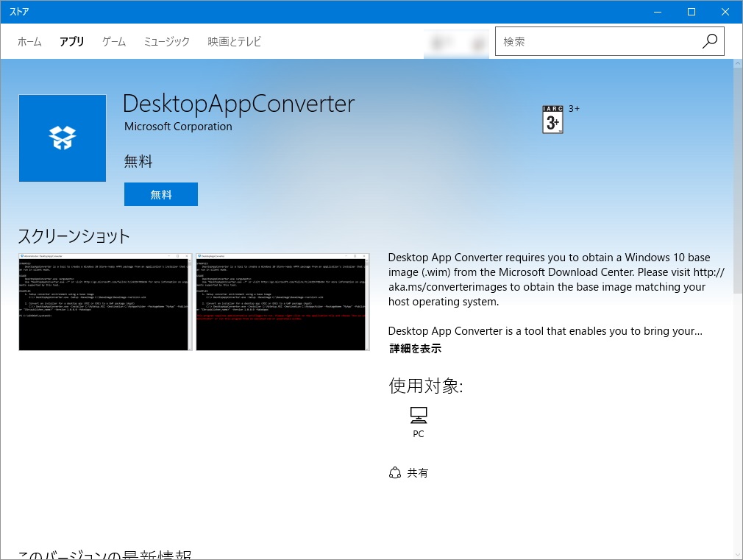Click the search magnifier icon

(709, 41)
